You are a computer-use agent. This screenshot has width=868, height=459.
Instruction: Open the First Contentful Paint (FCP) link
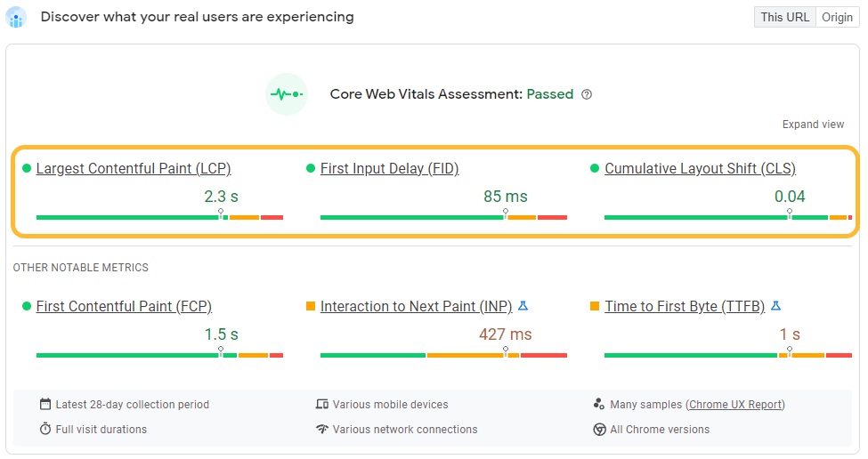pos(124,306)
